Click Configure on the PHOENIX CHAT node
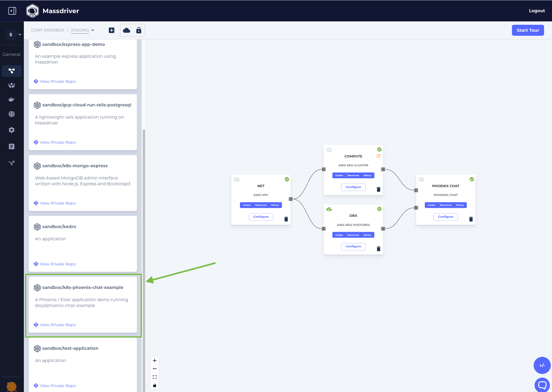This screenshot has height=392, width=552. [x=446, y=217]
